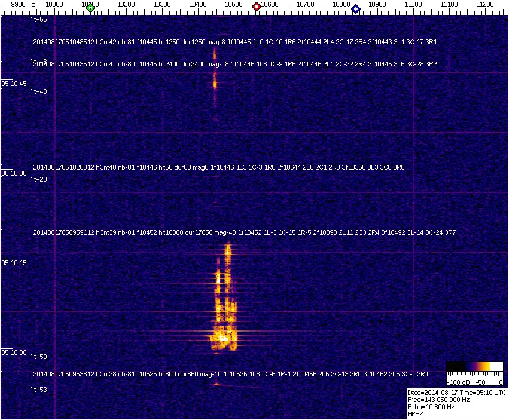This screenshot has width=509, height=420.
Task: Click the blue diamond frequency marker
Action: [356, 8]
